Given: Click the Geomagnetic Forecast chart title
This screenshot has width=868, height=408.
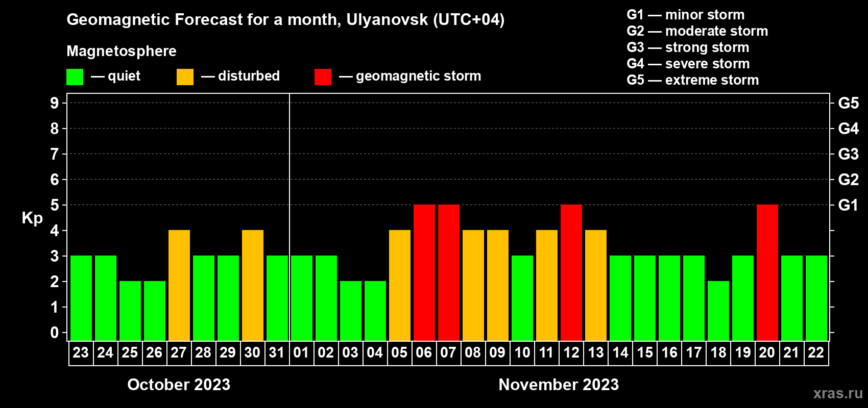Looking at the screenshot, I should coord(285,20).
